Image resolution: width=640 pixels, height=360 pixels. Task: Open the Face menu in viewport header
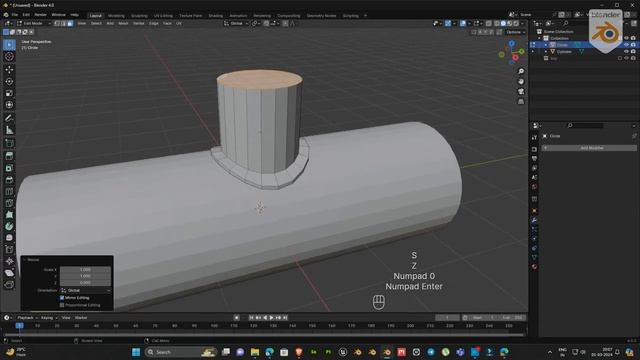pos(167,24)
